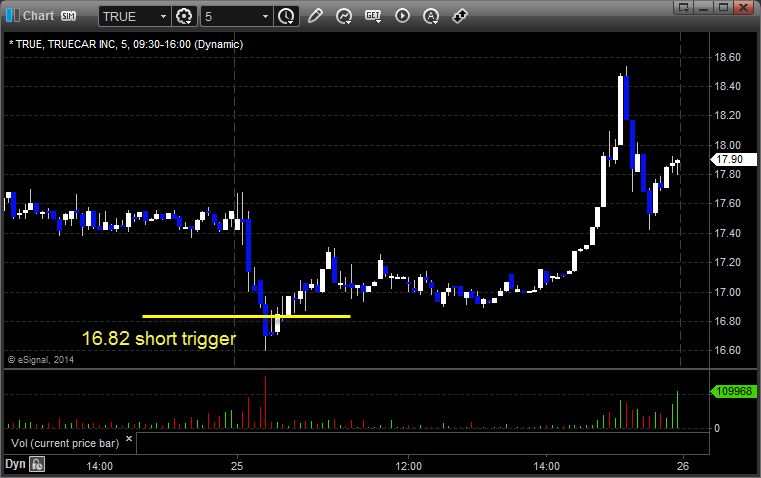The width and height of the screenshot is (761, 478).
Task: Click the eSignal 2014 copyright text
Action: pyautogui.click(x=41, y=360)
